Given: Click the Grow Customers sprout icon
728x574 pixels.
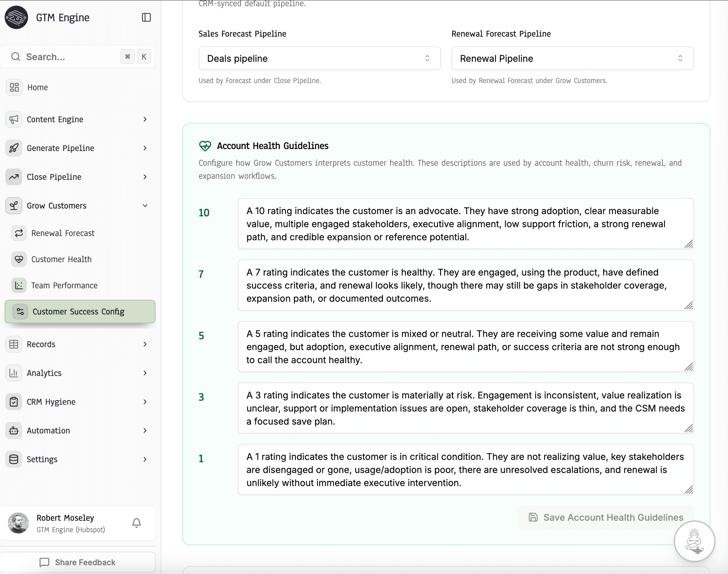Looking at the screenshot, I should click(x=14, y=206).
